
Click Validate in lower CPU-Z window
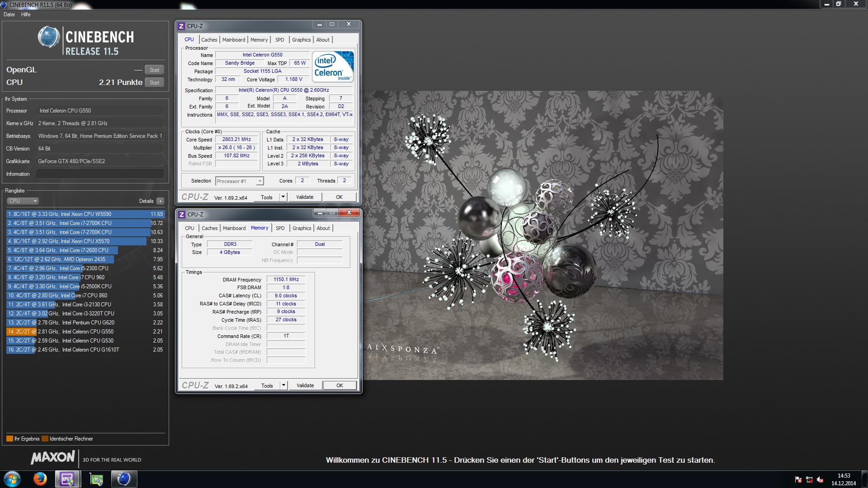[x=305, y=385]
